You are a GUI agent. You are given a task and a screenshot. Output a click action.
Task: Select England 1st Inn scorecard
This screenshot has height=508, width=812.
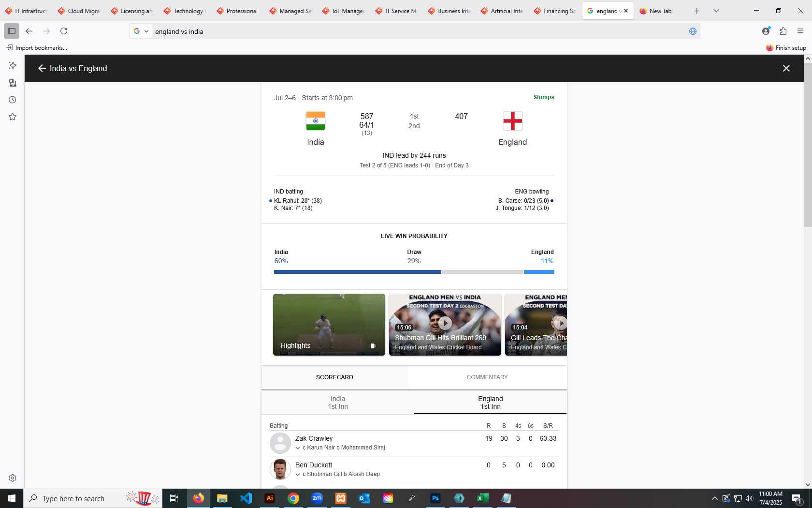(491, 403)
